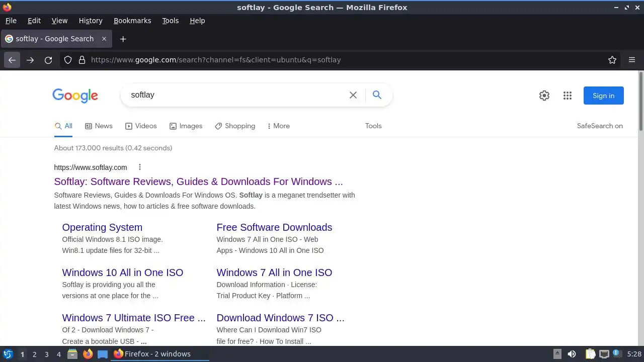The image size is (644, 362).
Task: Switch to virtual desktop 3
Action: point(46,354)
